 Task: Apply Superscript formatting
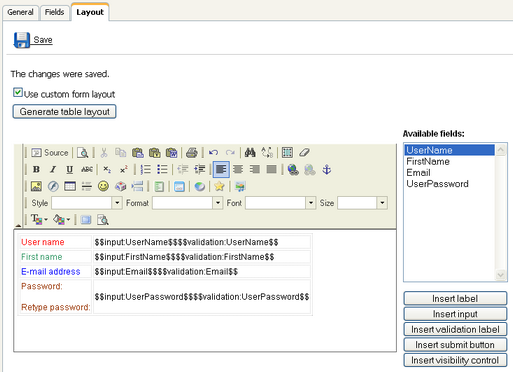tap(124, 169)
